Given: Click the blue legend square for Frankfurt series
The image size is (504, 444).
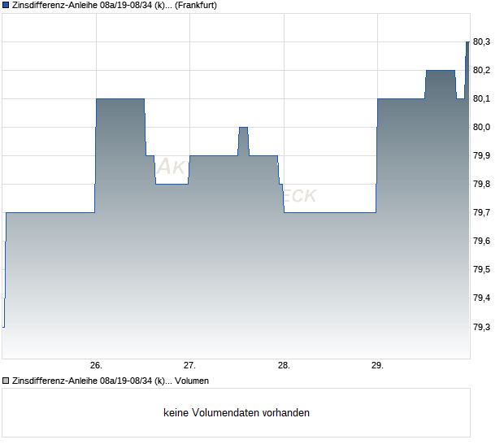Looking at the screenshot, I should tap(6, 5).
